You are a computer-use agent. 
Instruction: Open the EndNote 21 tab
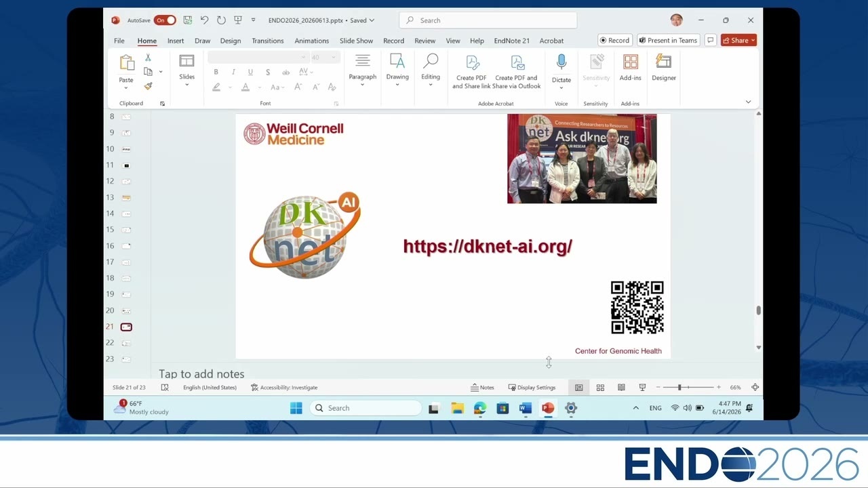click(512, 41)
